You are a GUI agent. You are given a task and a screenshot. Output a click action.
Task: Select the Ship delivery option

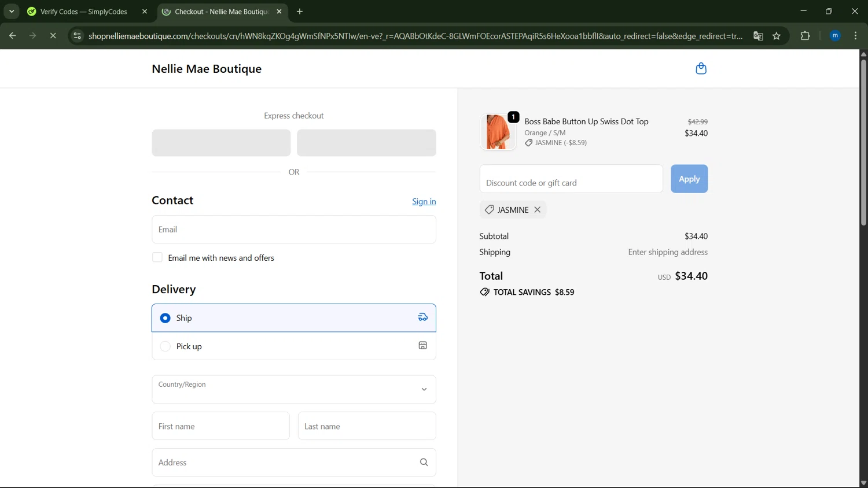(x=294, y=318)
